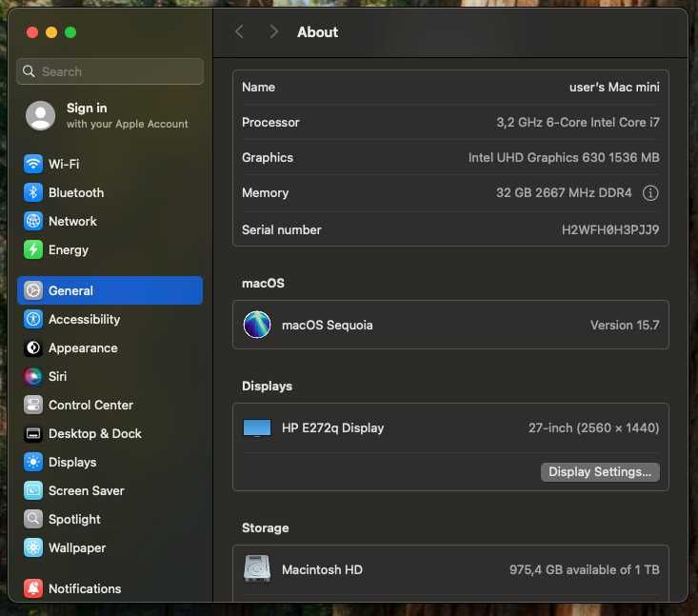
Task: Open Wallpaper settings
Action: point(110,547)
